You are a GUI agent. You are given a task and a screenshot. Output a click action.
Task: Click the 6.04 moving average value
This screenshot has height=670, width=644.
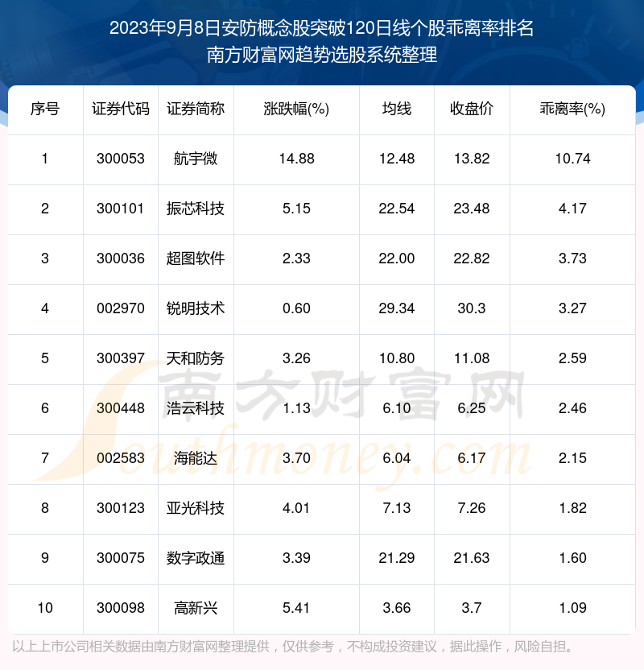(397, 458)
